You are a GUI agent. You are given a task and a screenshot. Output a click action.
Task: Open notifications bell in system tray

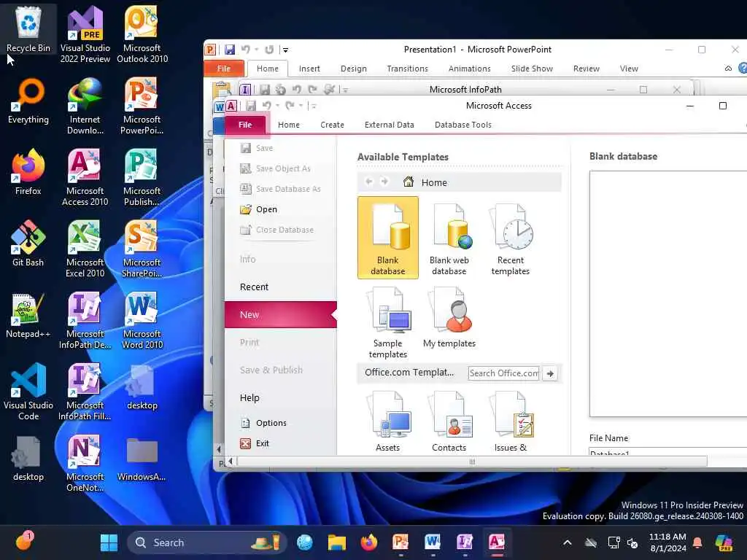(697, 542)
